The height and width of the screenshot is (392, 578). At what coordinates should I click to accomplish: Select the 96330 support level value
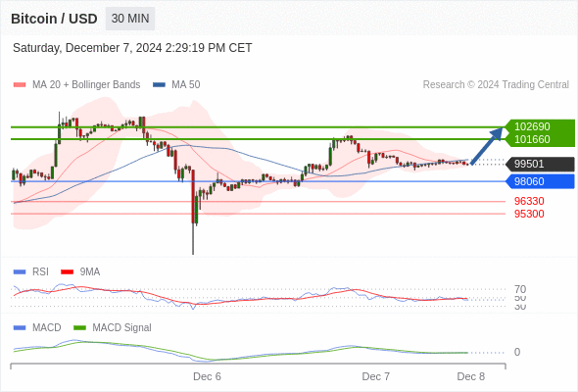click(529, 201)
